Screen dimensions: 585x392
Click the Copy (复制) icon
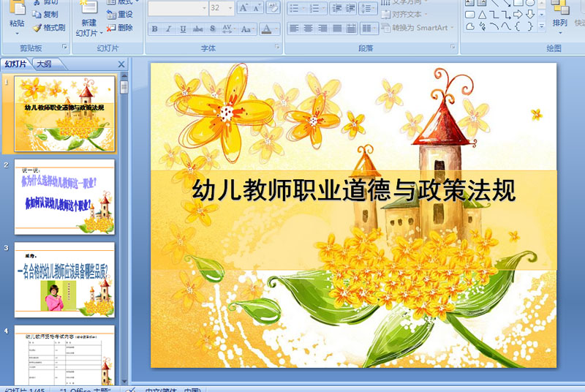point(37,15)
